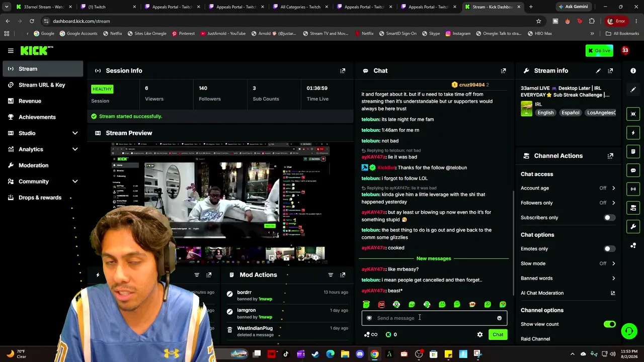This screenshot has width=644, height=362.
Task: Click Raid Channel option
Action: point(535,339)
